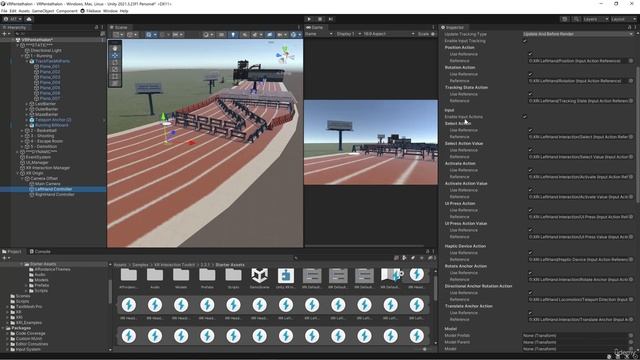The image size is (640, 360).
Task: Open the cloud services icon
Action: pyautogui.click(x=29, y=19)
